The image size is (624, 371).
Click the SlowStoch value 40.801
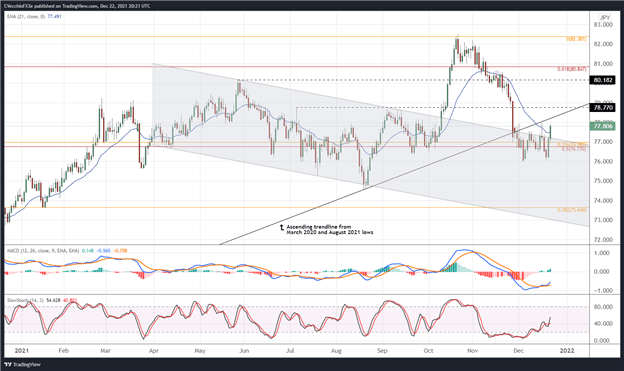point(70,300)
